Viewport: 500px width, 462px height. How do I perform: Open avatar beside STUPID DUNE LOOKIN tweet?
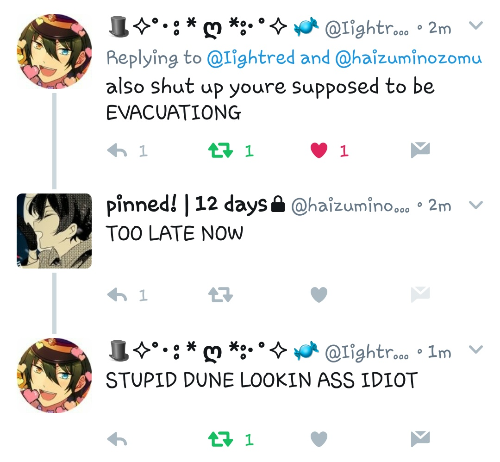click(54, 376)
